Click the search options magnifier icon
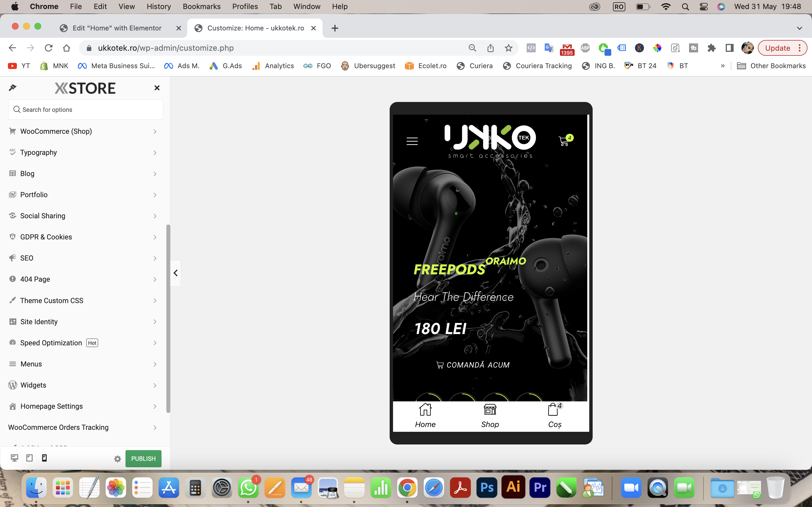The width and height of the screenshot is (812, 507). [x=17, y=109]
